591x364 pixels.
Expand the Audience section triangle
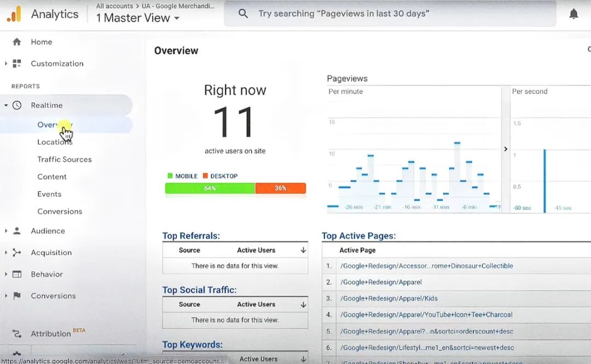(5, 230)
